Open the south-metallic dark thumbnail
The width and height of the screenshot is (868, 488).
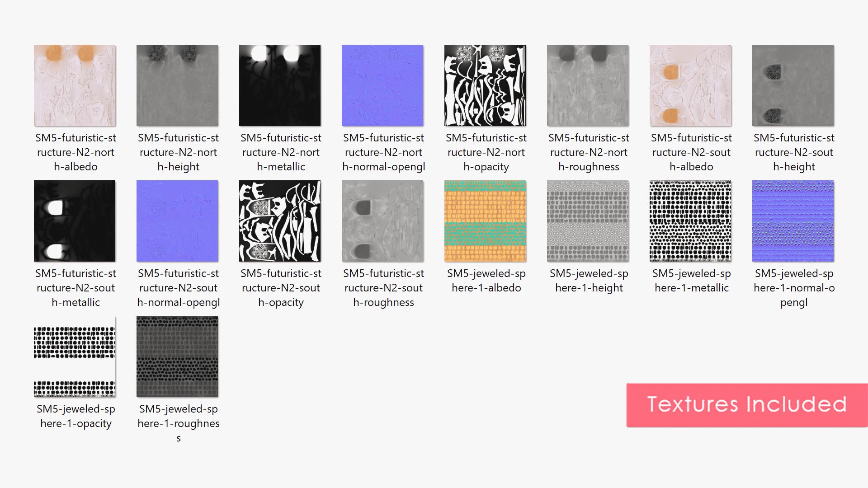(75, 221)
